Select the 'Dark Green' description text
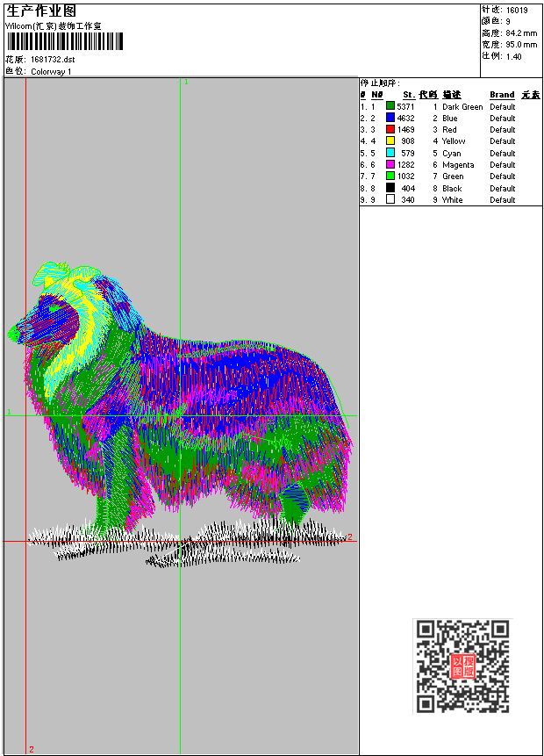Image resolution: width=544 pixels, height=756 pixels. click(x=462, y=106)
